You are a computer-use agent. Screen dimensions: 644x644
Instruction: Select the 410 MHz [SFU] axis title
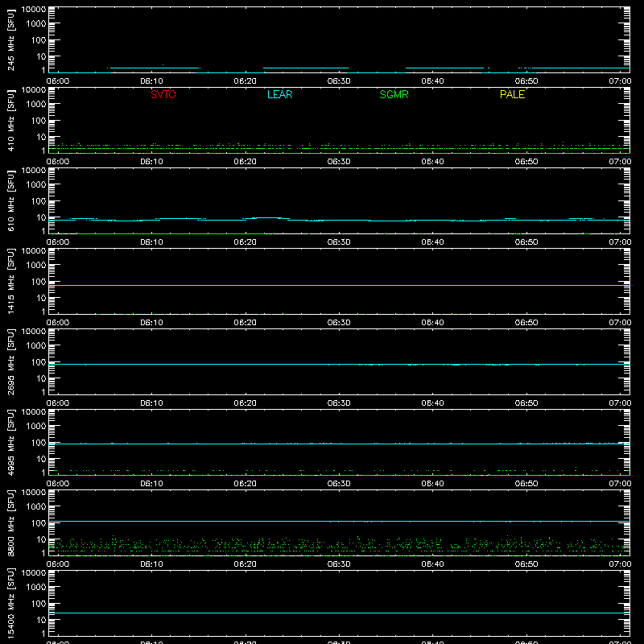coord(11,121)
